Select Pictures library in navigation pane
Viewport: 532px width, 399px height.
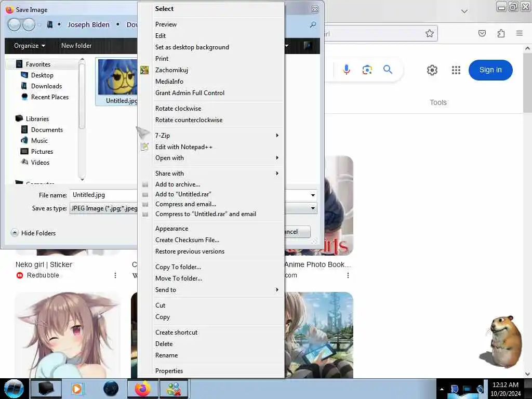pos(42,152)
